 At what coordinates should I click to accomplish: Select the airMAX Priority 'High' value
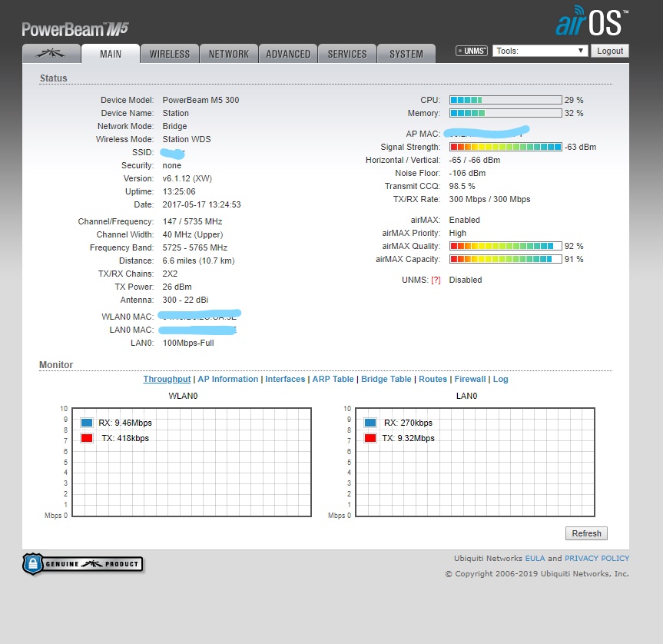tap(458, 233)
